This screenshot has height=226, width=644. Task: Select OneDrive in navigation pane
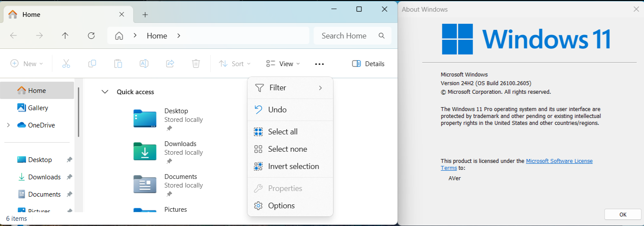37,125
